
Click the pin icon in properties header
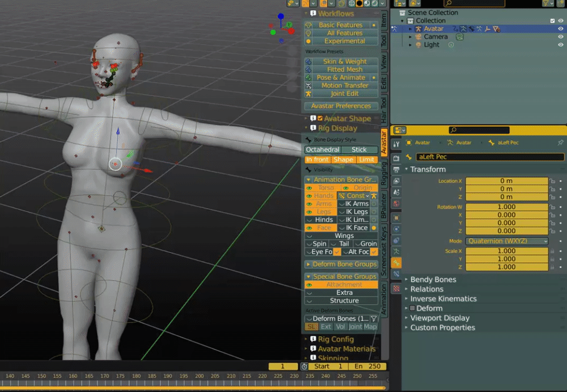pyautogui.click(x=560, y=143)
